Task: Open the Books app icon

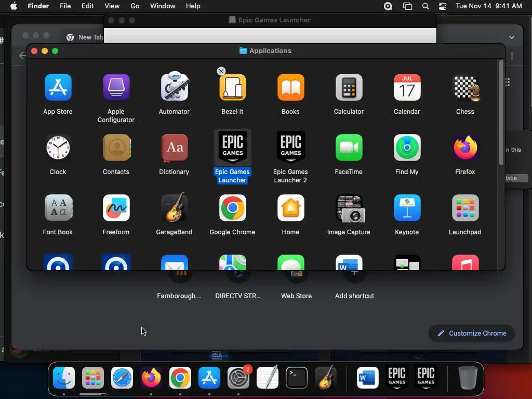Action: click(x=291, y=87)
